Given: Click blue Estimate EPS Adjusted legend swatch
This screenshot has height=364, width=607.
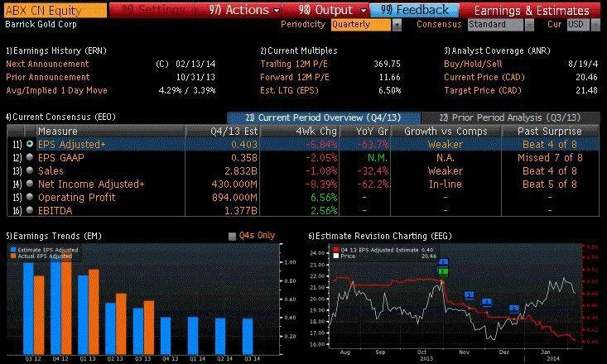Looking at the screenshot, I should 13,250.
